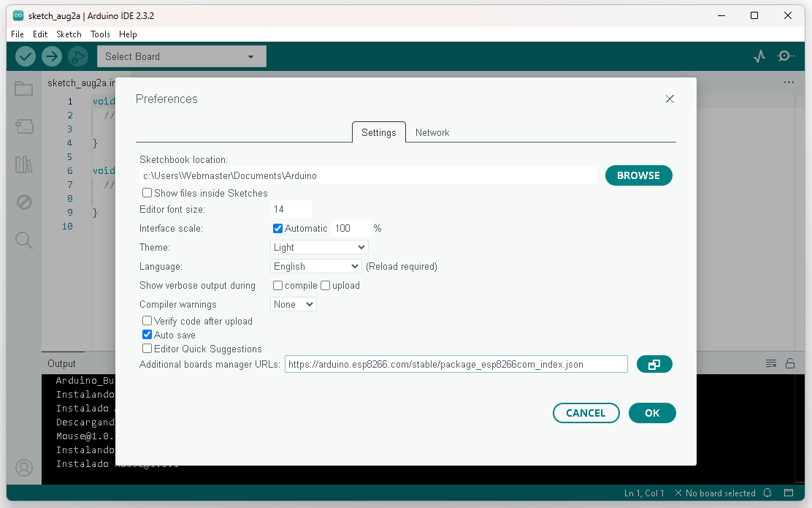Expand the Theme dropdown
The width and height of the screenshot is (812, 508).
point(320,248)
